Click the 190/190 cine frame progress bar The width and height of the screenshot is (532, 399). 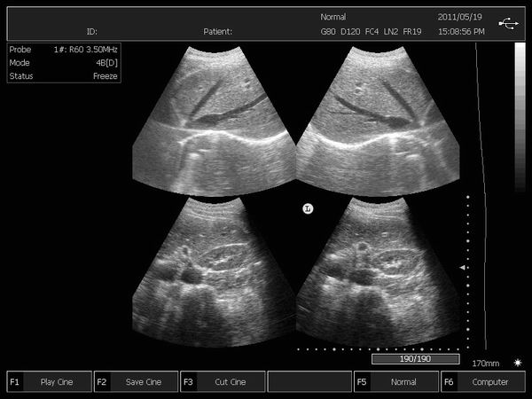coord(416,359)
